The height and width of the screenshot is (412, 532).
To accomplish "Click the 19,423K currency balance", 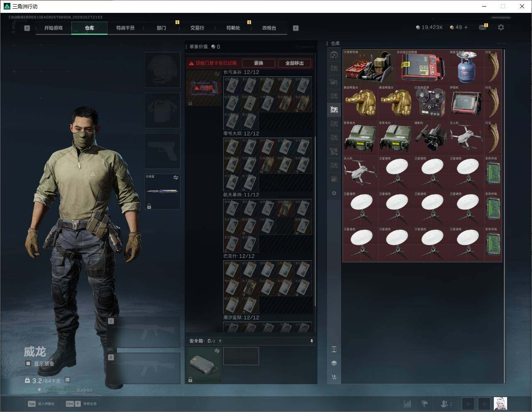I will click(430, 27).
